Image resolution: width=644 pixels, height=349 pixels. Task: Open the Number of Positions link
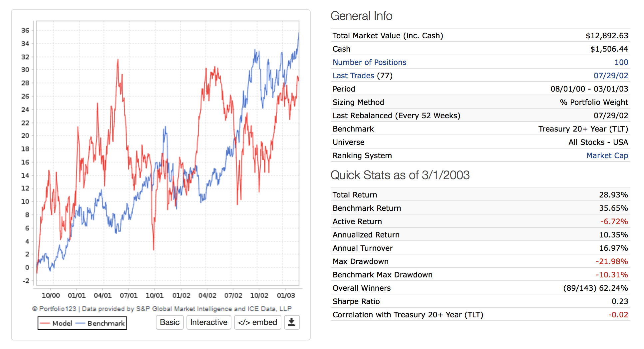(369, 62)
